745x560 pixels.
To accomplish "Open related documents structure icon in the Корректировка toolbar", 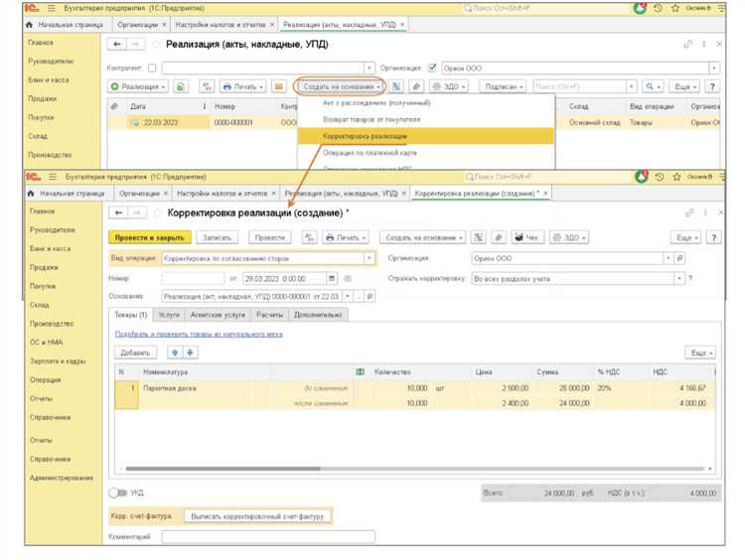I will point(479,237).
